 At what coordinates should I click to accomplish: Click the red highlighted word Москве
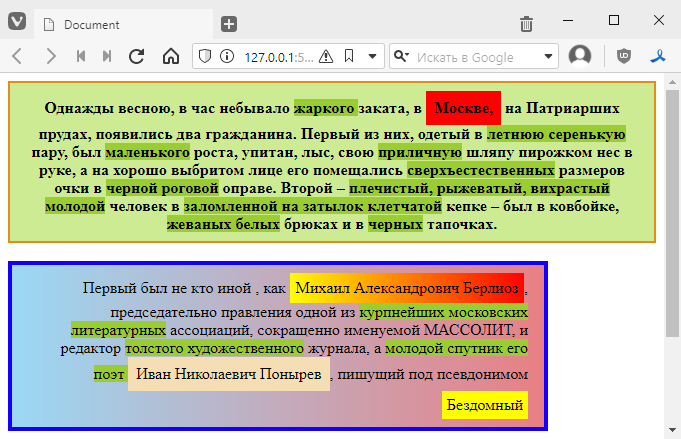coord(463,108)
